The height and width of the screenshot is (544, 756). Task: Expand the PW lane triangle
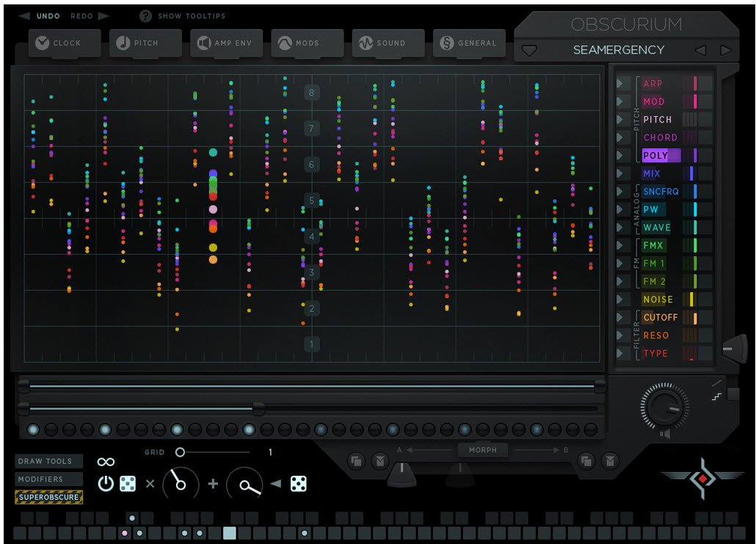coord(621,209)
